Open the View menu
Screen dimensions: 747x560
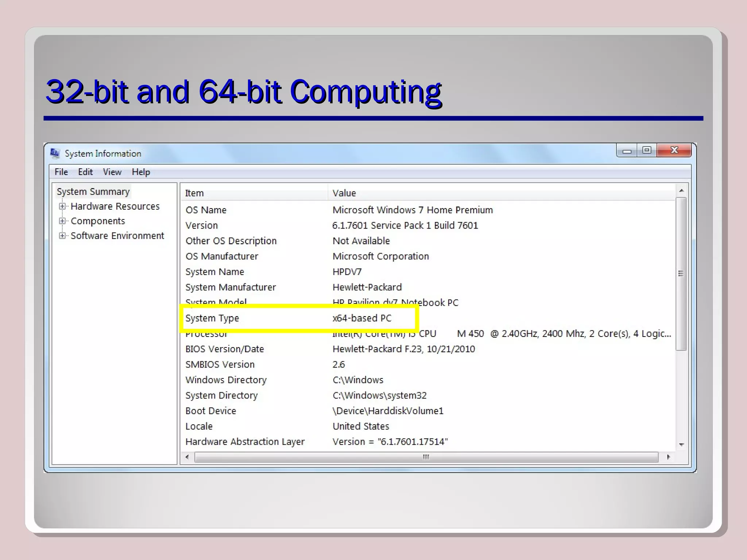click(x=112, y=172)
